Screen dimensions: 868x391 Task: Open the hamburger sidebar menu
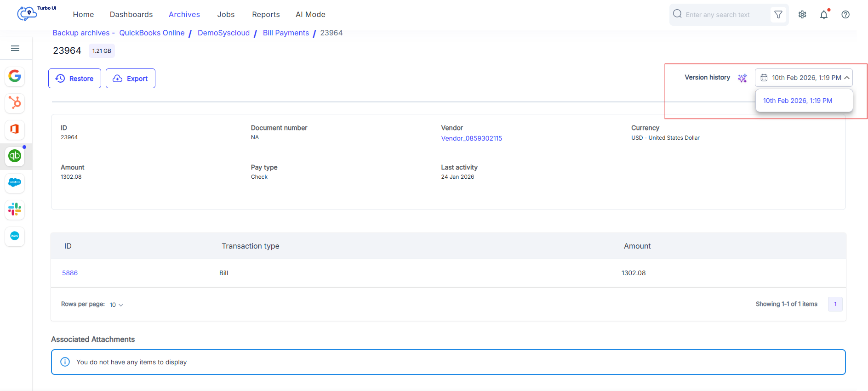pos(15,48)
